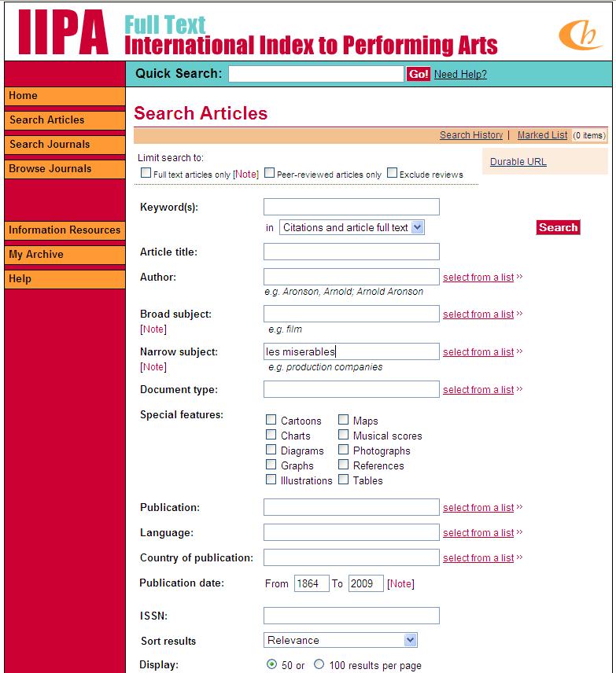The image size is (616, 673).
Task: Tick the Cartoons checkbox
Action: (x=271, y=419)
